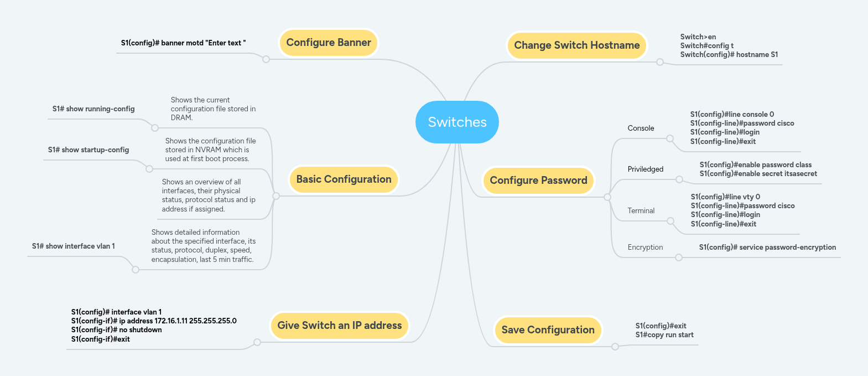Click the enable secret itsasecret command block
Screen dimensions: 868x376
[x=758, y=169]
